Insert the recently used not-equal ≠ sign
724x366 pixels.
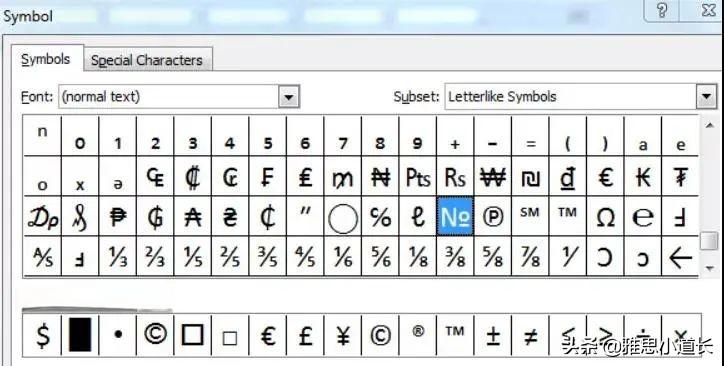tap(530, 336)
